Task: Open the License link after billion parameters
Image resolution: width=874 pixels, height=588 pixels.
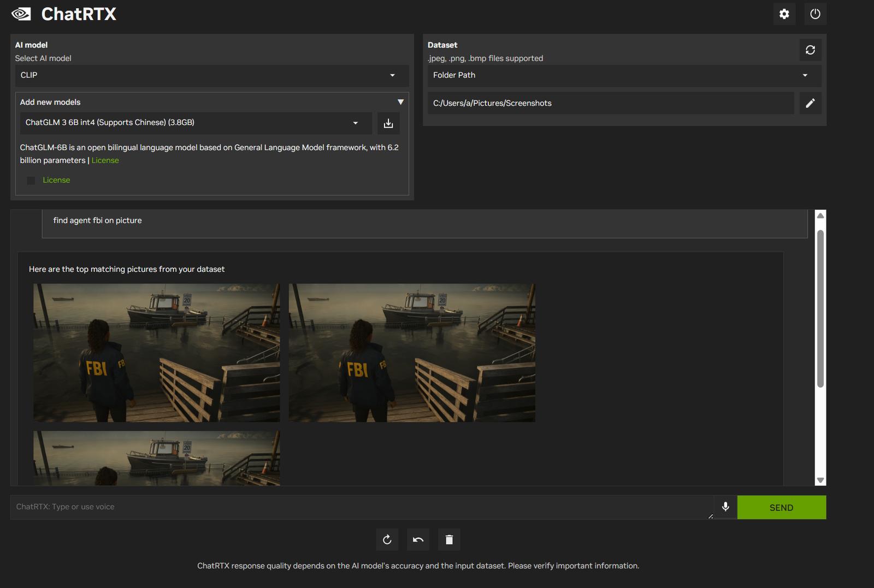Action: point(105,161)
